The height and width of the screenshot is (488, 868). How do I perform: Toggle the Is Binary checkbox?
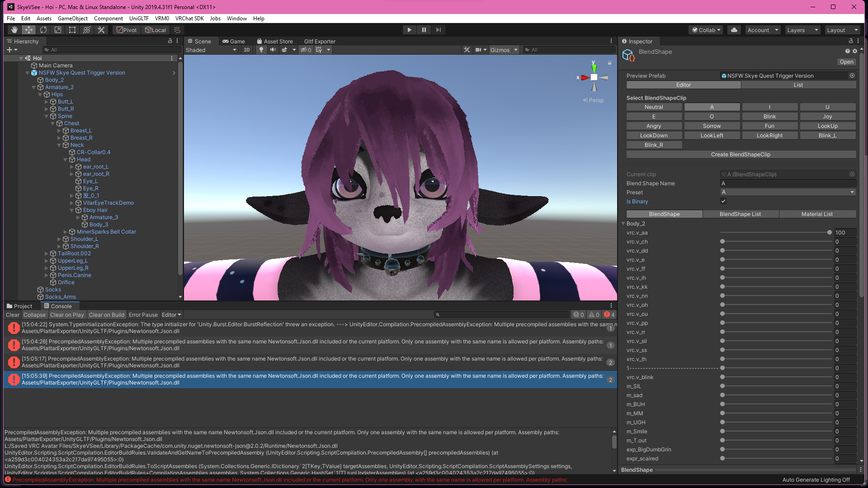[x=723, y=202]
